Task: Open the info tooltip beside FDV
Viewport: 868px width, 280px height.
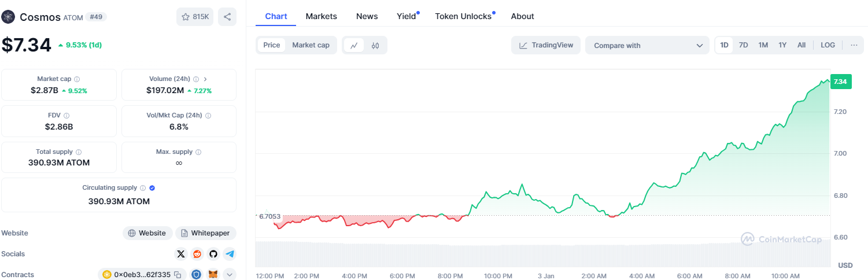Action: pyautogui.click(x=67, y=116)
